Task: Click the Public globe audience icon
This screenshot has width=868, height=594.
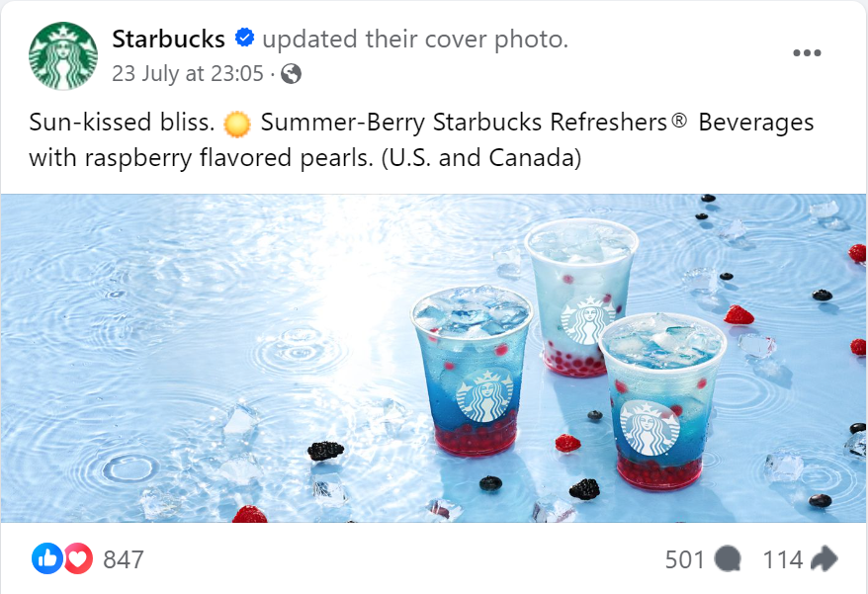Action: 292,73
